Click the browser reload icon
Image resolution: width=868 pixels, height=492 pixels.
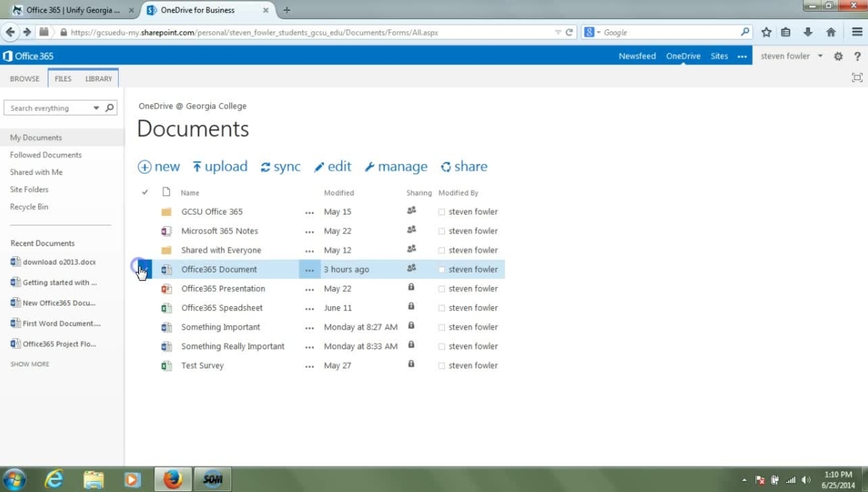570,32
